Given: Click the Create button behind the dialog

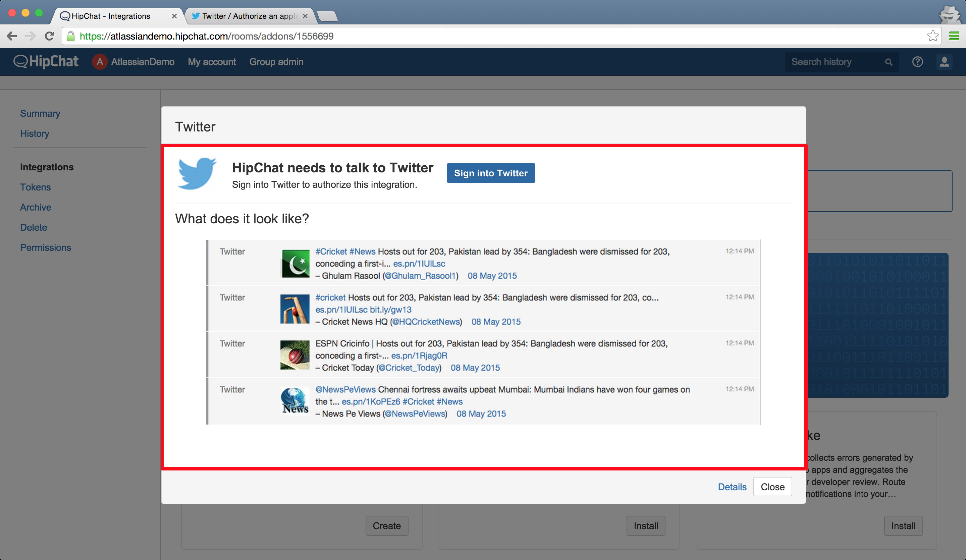Looking at the screenshot, I should pyautogui.click(x=387, y=525).
